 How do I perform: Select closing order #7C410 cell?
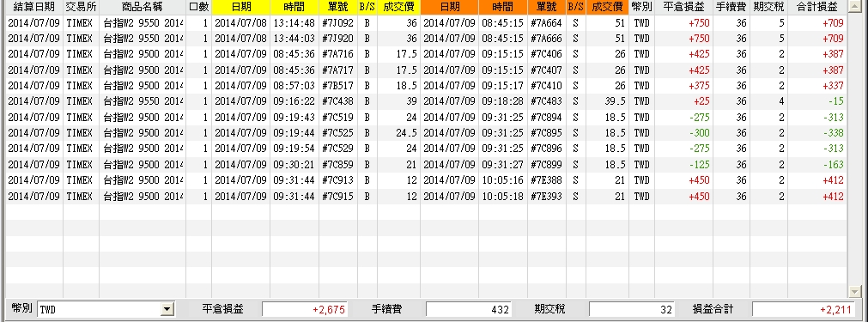point(546,86)
